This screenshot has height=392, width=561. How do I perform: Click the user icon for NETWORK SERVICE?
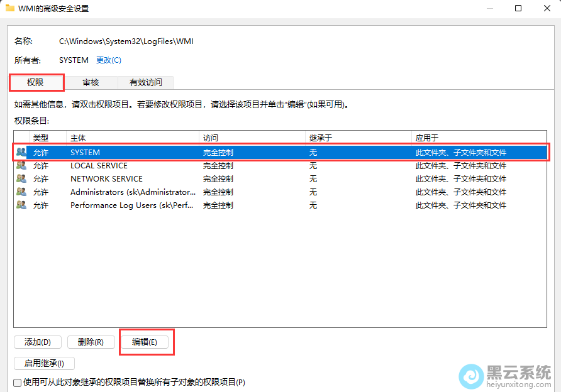(x=21, y=179)
